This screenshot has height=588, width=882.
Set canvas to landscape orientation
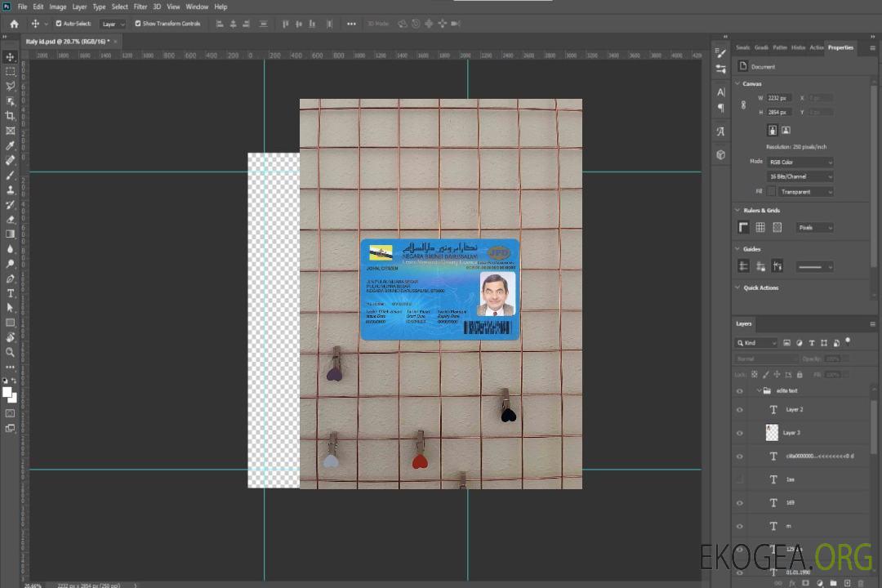coord(786,130)
